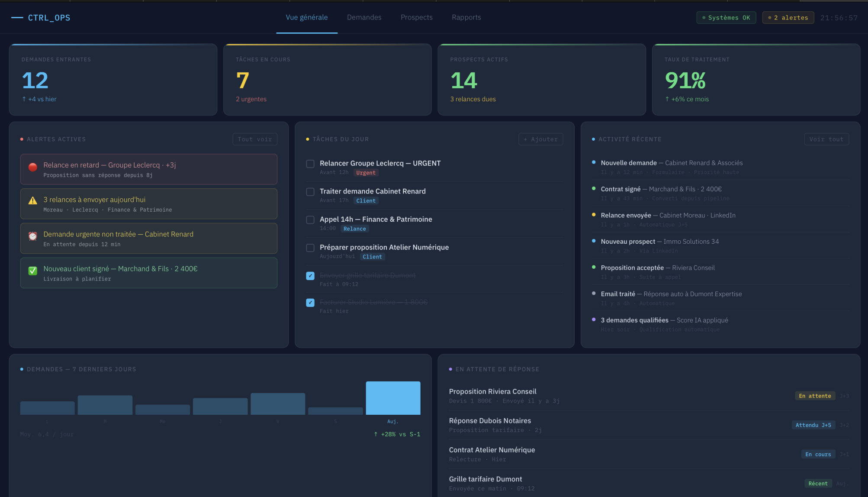Click the Ajouter button to add a task
868x497 pixels.
[x=540, y=139]
